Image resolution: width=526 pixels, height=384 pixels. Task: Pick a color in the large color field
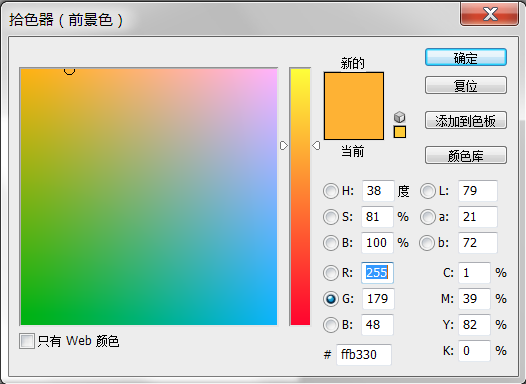pos(149,197)
